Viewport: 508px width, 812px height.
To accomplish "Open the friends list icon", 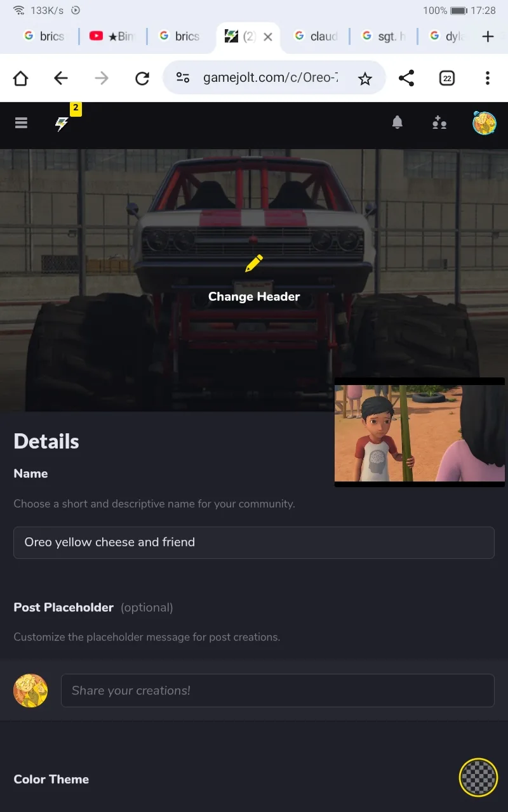I will pyautogui.click(x=439, y=123).
